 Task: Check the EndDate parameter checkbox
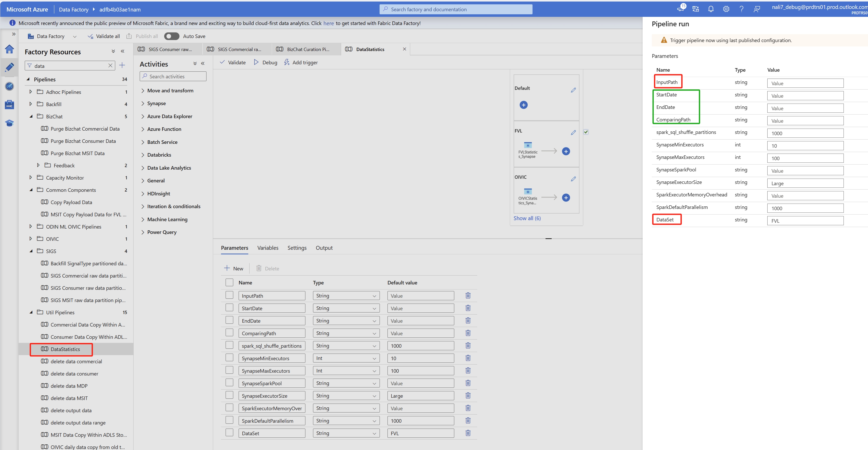coord(229,320)
